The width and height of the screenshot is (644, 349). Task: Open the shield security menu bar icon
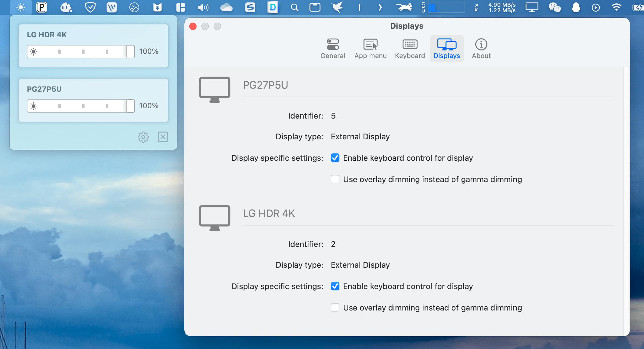point(90,7)
